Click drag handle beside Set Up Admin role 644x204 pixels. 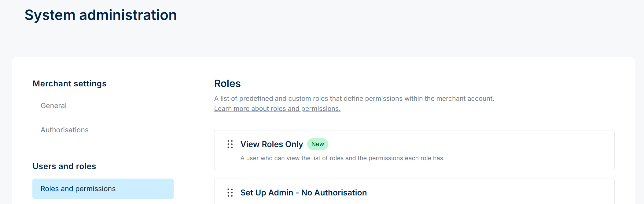tap(230, 193)
